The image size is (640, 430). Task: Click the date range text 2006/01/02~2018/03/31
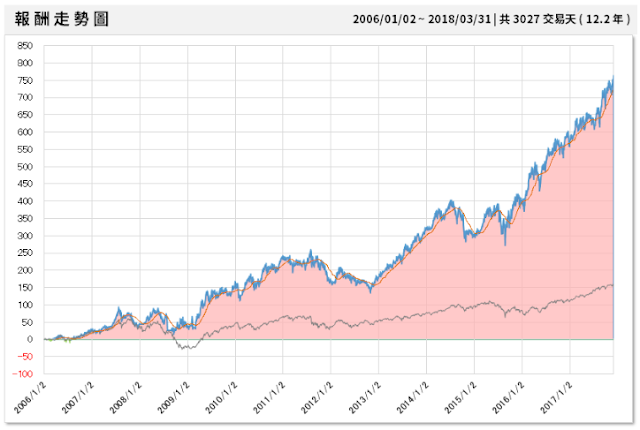tap(422, 19)
